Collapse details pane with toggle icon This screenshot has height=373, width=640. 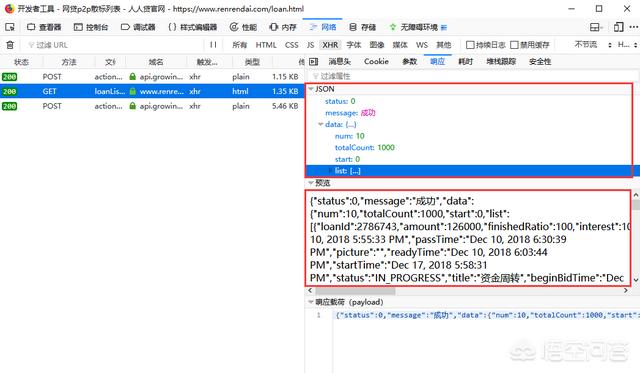313,62
